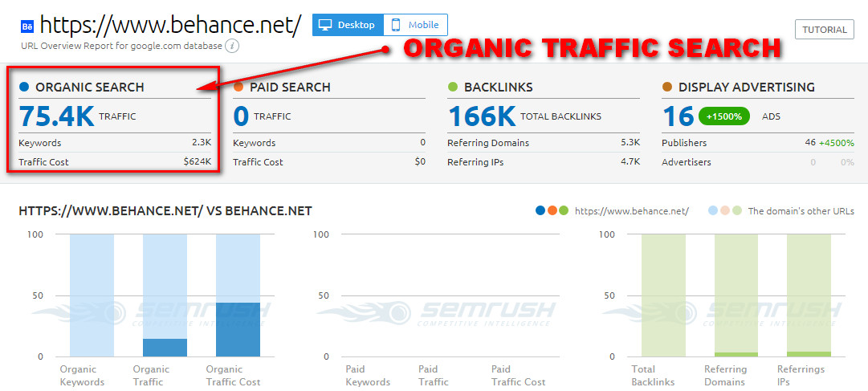Click organic Traffic Cost $624K
This screenshot has height=391, width=868.
pos(198,161)
